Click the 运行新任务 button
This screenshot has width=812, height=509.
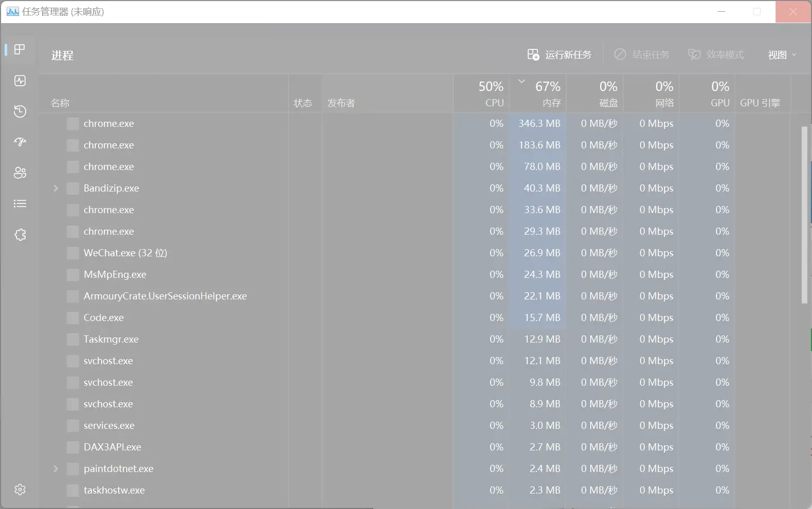559,54
